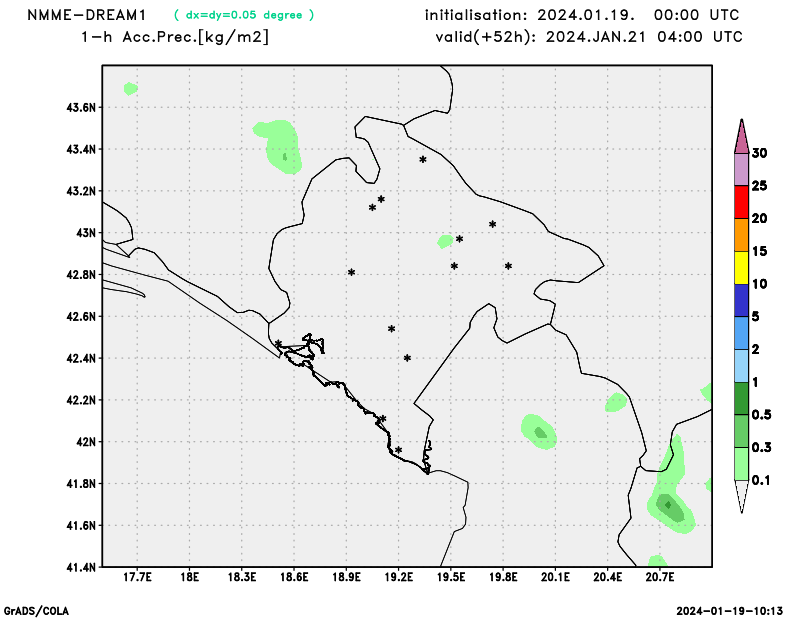This screenshot has width=800, height=618.
Task: Click the 18.3E longitude label
Action: click(242, 577)
